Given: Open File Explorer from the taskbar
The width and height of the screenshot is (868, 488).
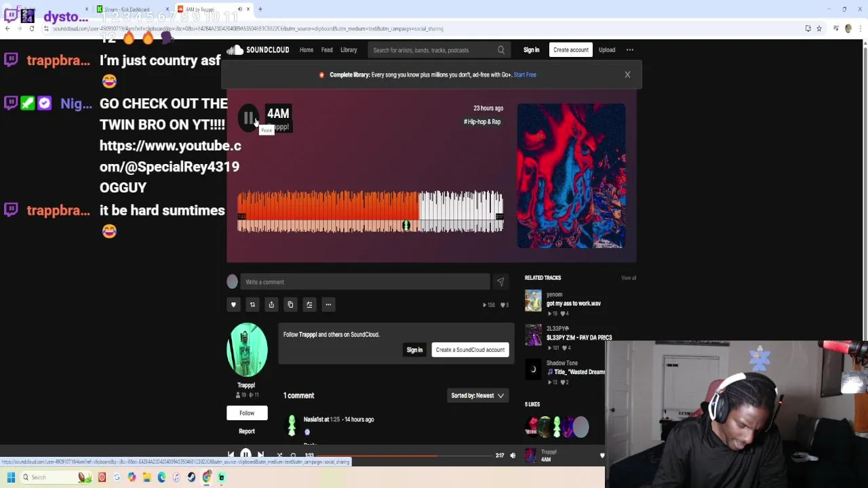Looking at the screenshot, I should 146,477.
